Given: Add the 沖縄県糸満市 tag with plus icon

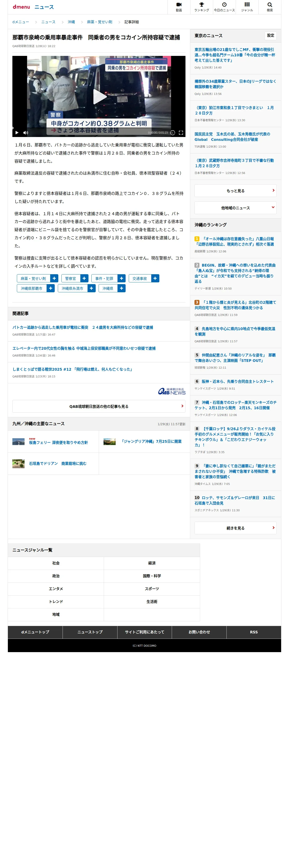Looking at the screenshot, I should 92,288.
